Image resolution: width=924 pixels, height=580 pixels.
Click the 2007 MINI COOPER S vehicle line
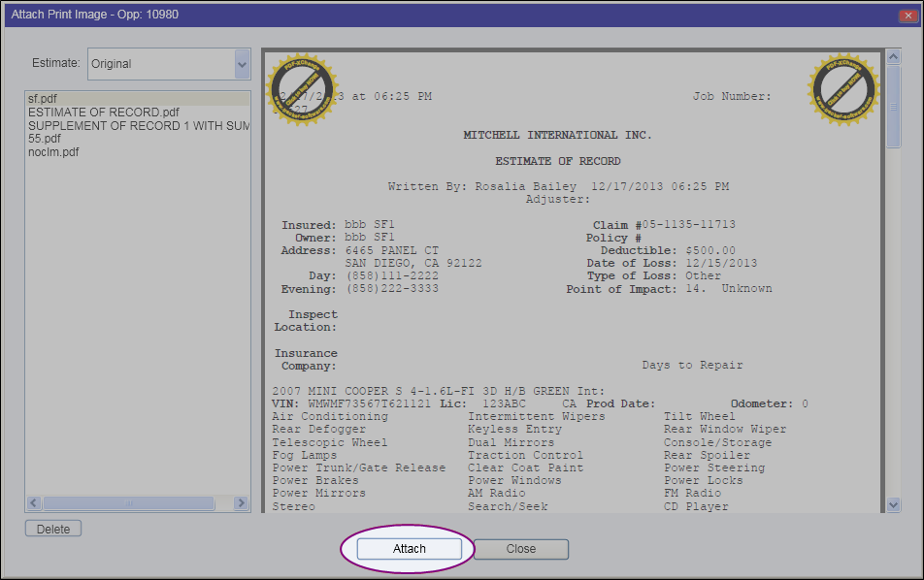[x=438, y=391]
